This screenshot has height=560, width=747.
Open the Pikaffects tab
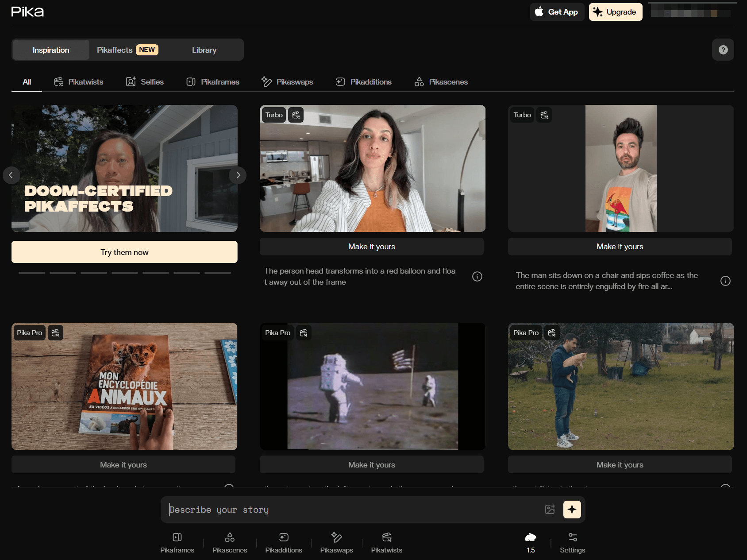pos(114,50)
